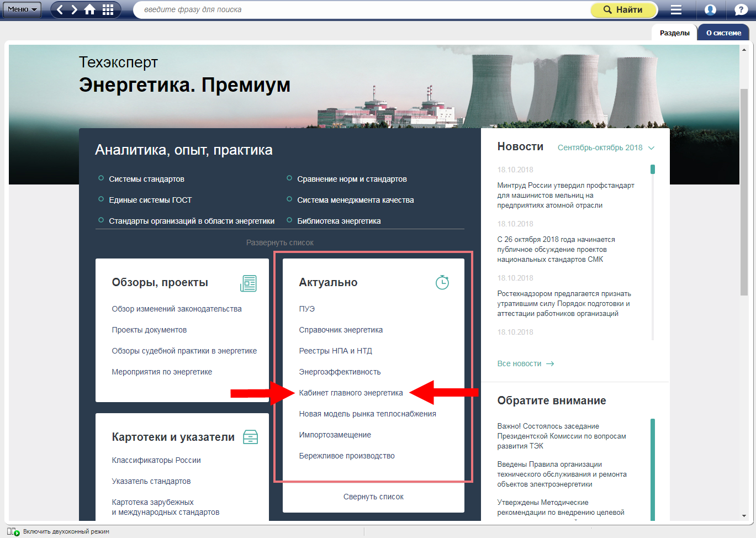Go to the home page icon
The image size is (756, 538).
(x=89, y=9)
